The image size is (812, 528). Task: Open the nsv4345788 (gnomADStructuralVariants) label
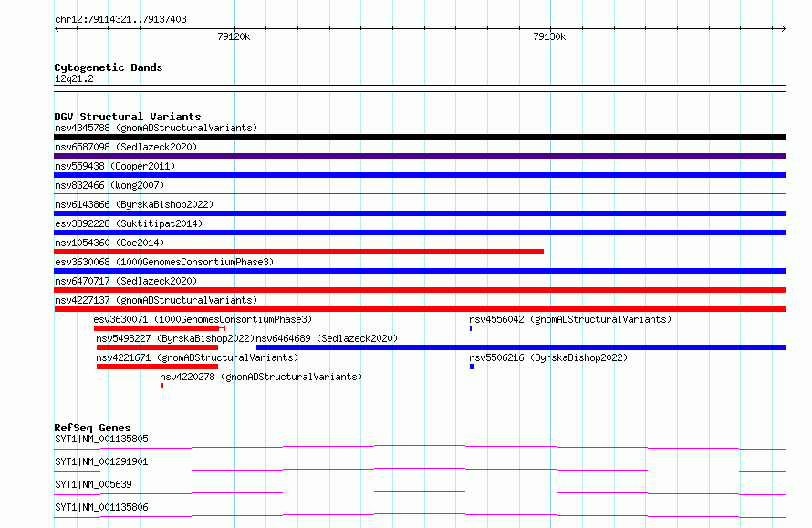pyautogui.click(x=156, y=128)
